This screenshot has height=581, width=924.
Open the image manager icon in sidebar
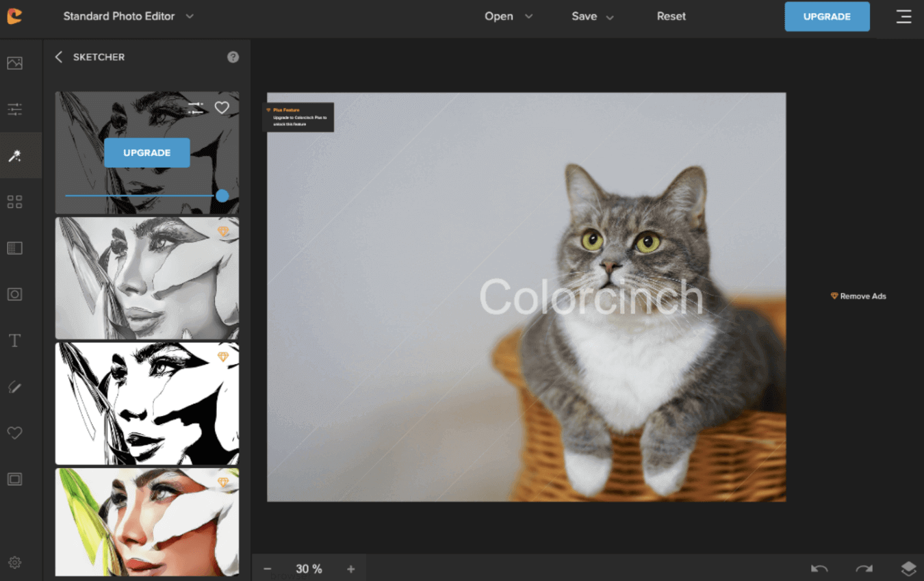point(15,63)
